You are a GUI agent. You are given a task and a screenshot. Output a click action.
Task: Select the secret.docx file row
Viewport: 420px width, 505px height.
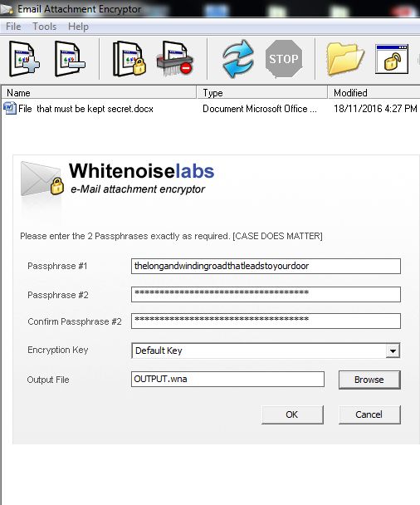point(210,109)
